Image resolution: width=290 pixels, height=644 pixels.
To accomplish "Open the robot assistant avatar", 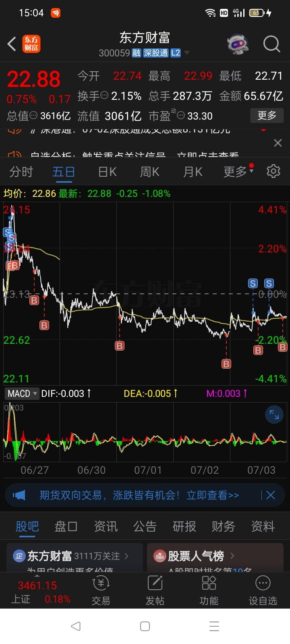I will tap(238, 44).
